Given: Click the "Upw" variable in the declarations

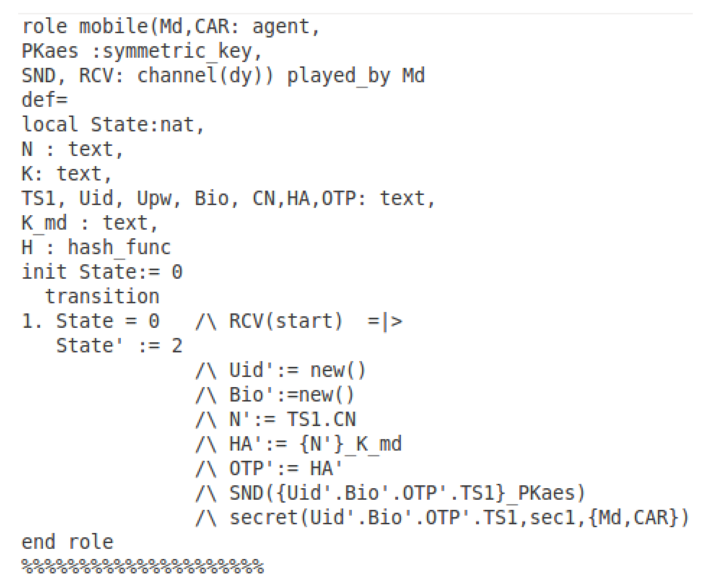Looking at the screenshot, I should tap(154, 198).
